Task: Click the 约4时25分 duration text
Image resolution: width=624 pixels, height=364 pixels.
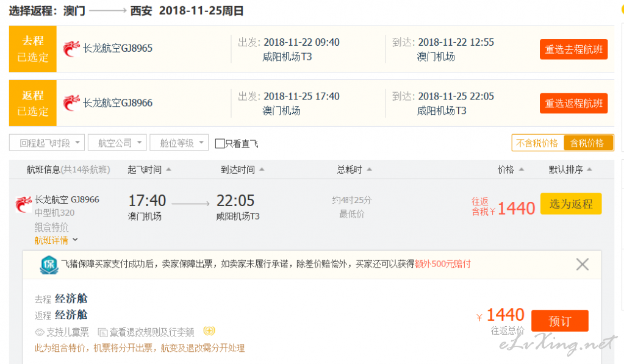Action: point(352,200)
